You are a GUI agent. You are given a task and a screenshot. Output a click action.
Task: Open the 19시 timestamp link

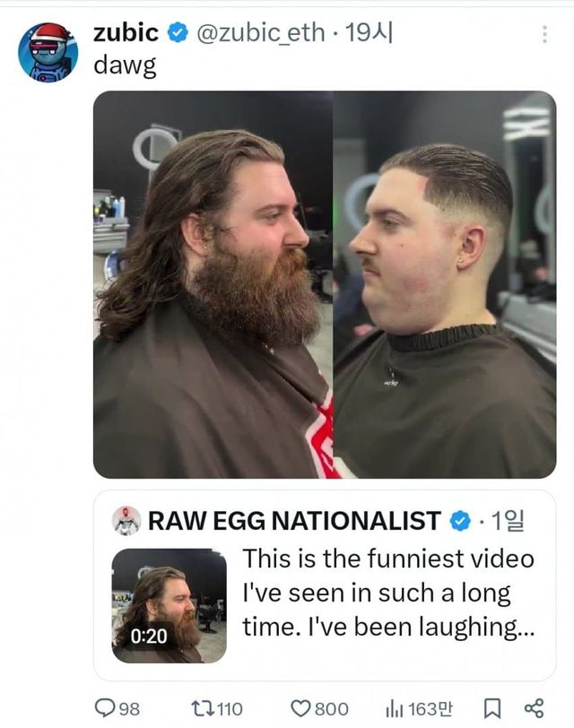click(370, 34)
